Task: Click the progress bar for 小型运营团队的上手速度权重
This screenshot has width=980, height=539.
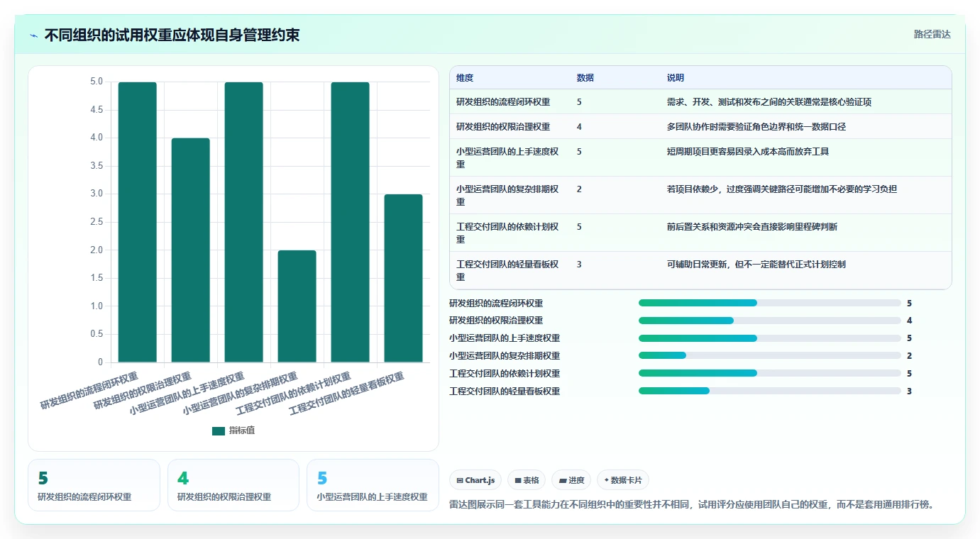Action: click(x=770, y=338)
